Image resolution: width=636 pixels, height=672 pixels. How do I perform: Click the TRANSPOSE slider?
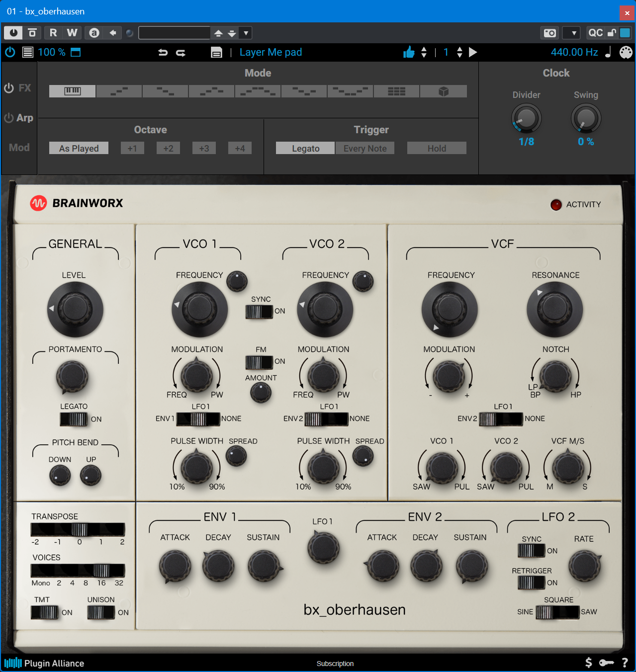[x=78, y=529]
